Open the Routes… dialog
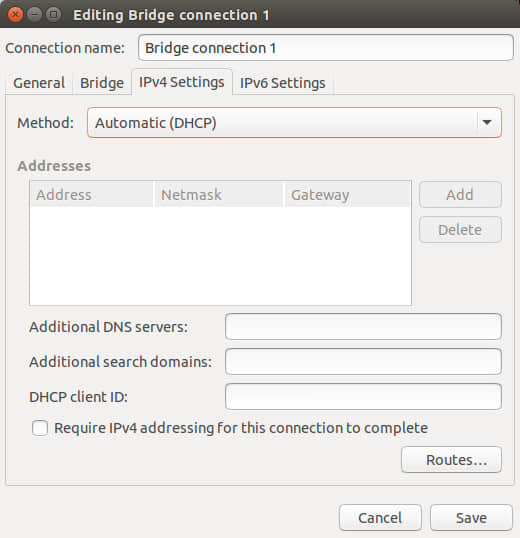The height and width of the screenshot is (538, 520). point(451,460)
